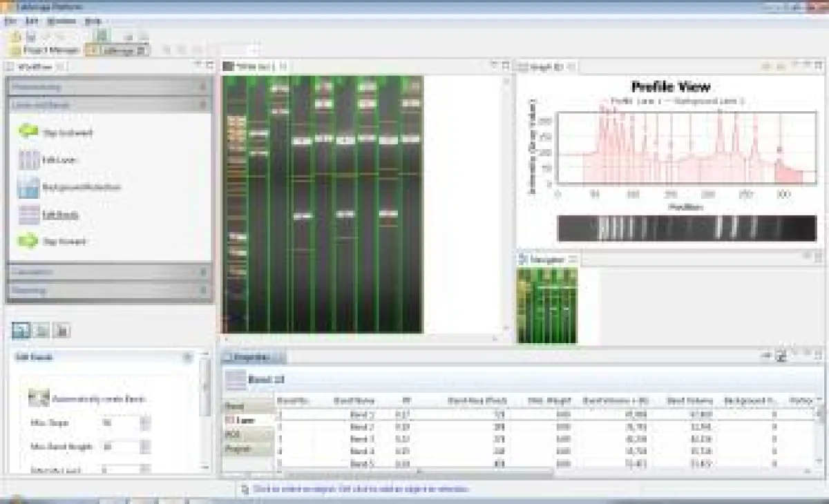Switch to the LabImage 1D perspective

(x=117, y=50)
